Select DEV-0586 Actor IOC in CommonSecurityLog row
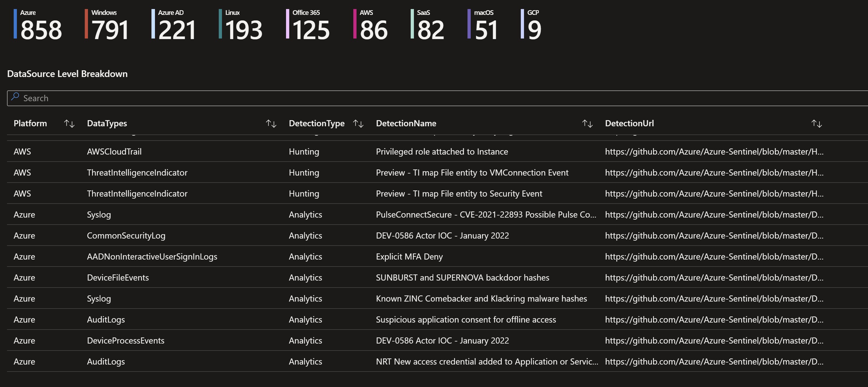 coord(442,236)
